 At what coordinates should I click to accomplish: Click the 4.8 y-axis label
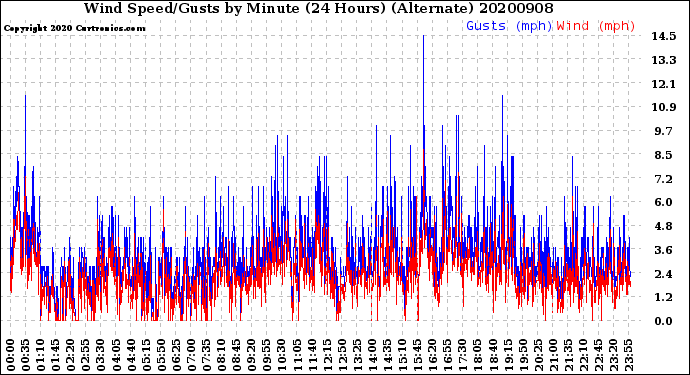664,226
